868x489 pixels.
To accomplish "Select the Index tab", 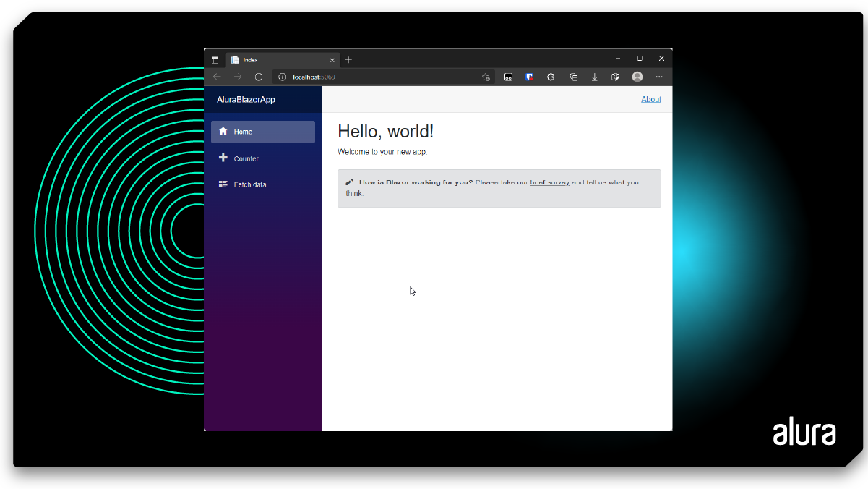I will coord(283,60).
